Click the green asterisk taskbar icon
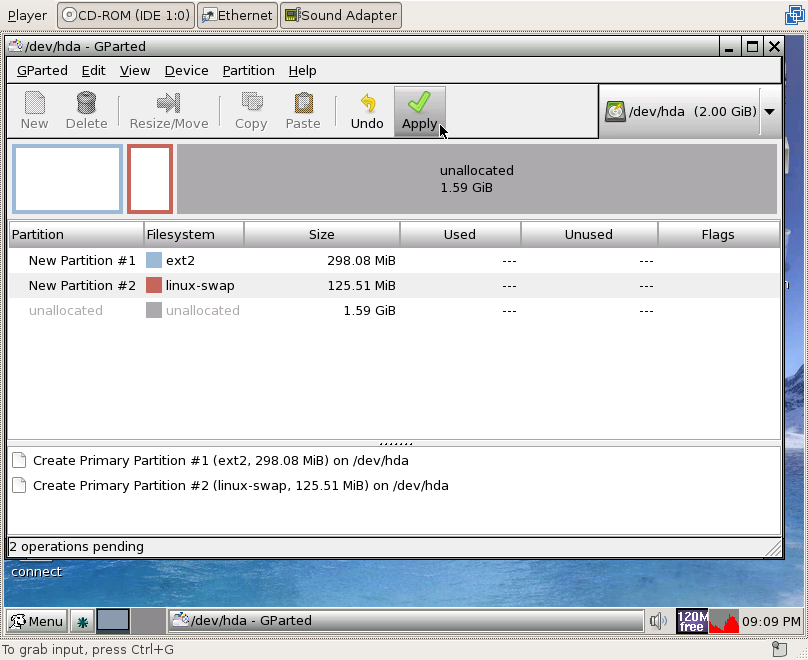This screenshot has width=808, height=660. (x=82, y=621)
